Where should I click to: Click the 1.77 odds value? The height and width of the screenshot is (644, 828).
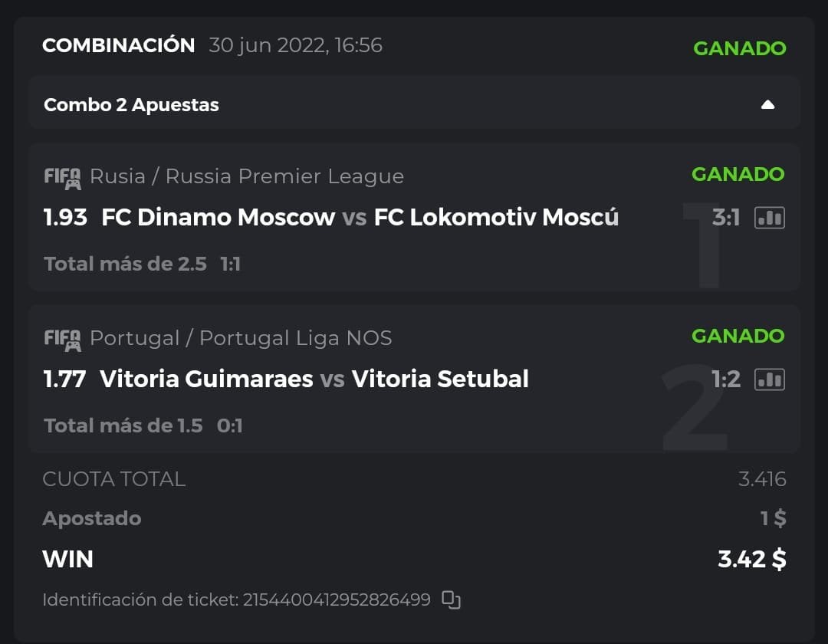[64, 379]
